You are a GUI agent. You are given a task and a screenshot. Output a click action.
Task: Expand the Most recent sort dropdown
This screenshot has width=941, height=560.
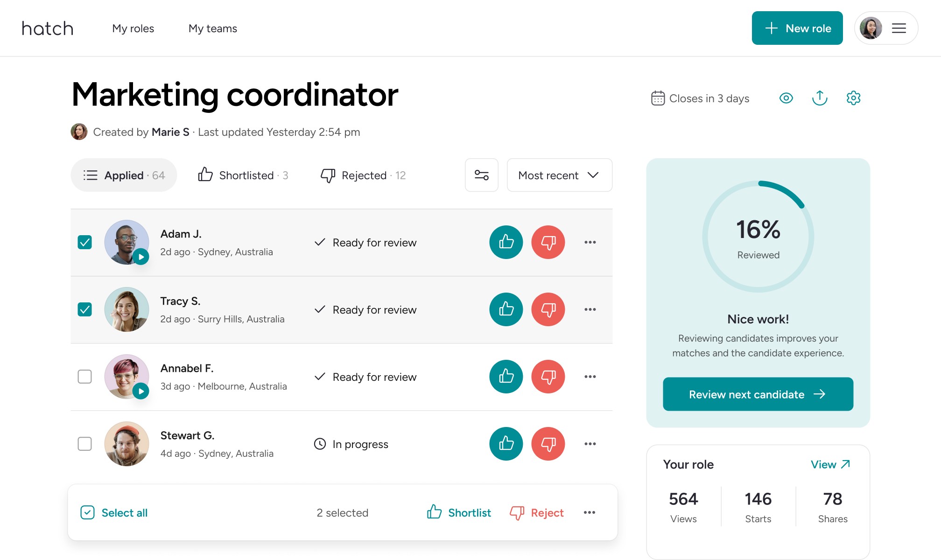pos(559,175)
